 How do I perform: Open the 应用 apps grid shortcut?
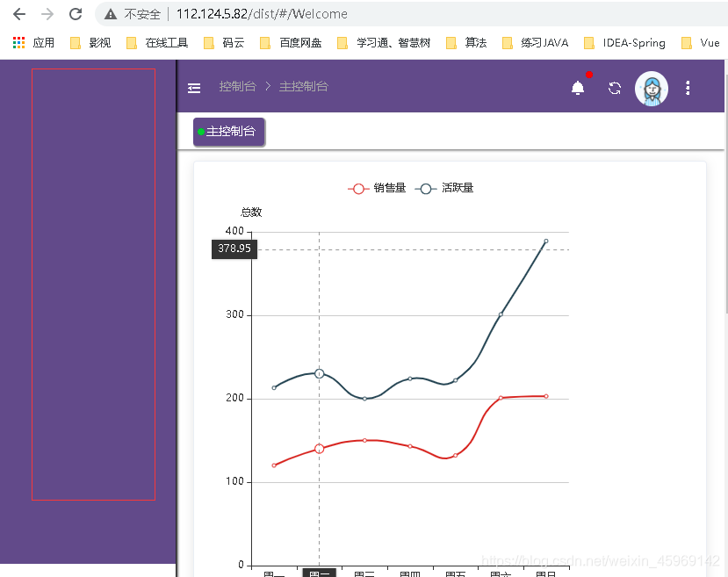(x=33, y=43)
